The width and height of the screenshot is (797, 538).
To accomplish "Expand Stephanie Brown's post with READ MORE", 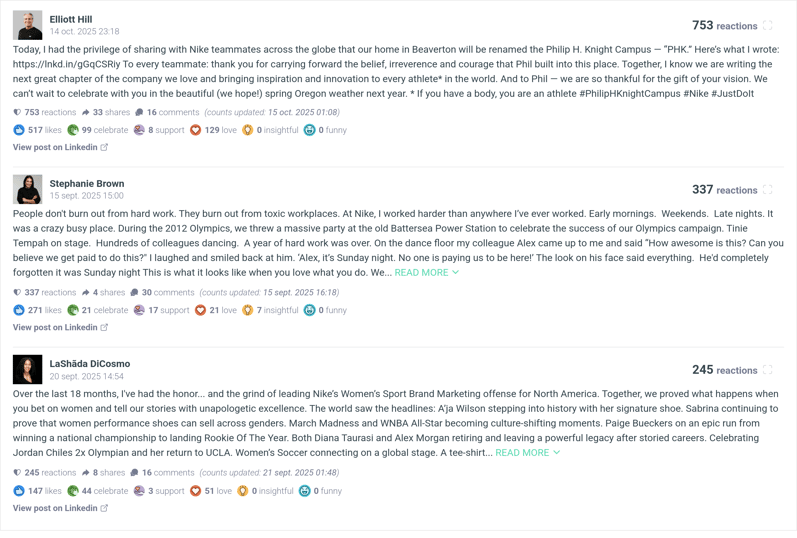I will (x=426, y=272).
